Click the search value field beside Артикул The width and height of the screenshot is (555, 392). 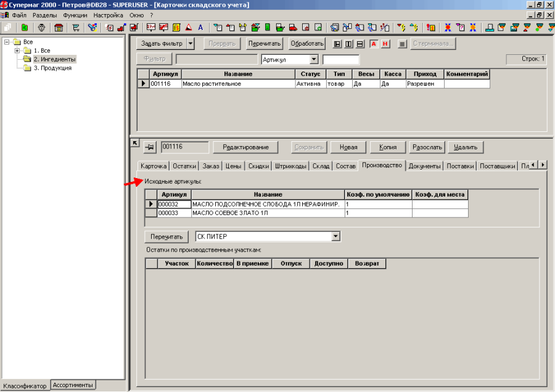[341, 60]
